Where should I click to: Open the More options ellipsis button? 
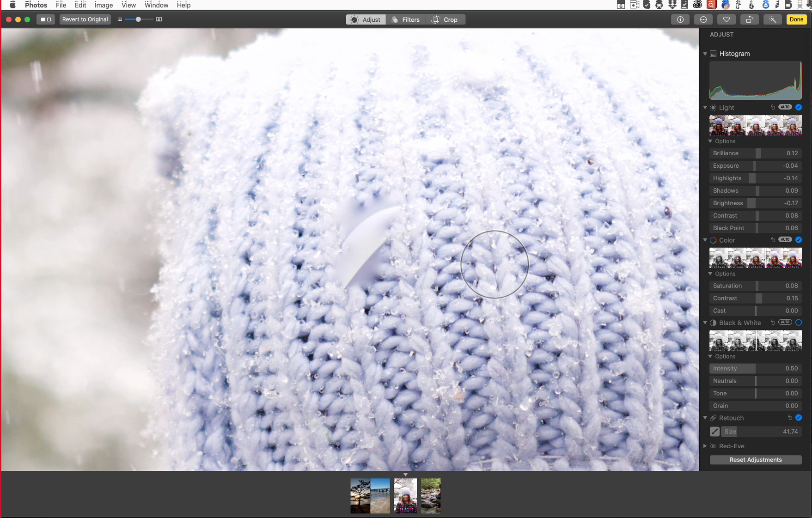pyautogui.click(x=703, y=19)
